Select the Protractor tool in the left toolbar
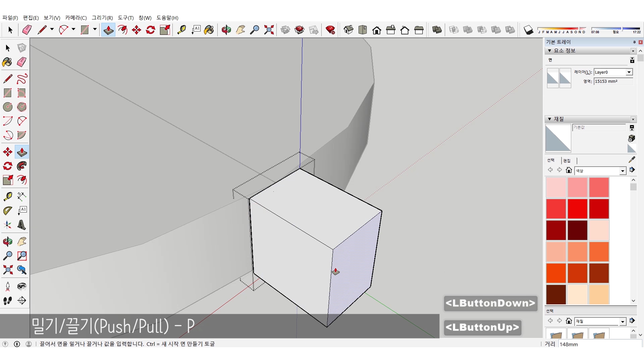Viewport: 644px width, 362px height. pos(8,210)
